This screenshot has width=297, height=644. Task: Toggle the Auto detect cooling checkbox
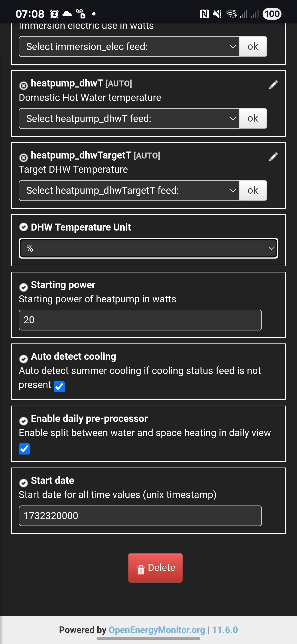point(59,387)
